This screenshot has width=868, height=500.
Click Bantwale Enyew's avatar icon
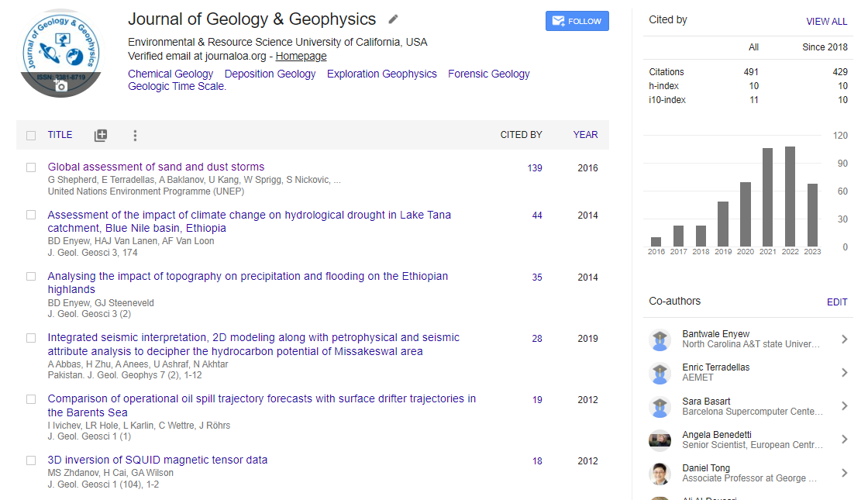point(660,340)
